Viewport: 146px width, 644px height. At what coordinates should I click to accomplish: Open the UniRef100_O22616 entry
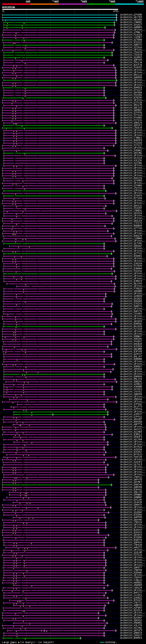(131, 48)
